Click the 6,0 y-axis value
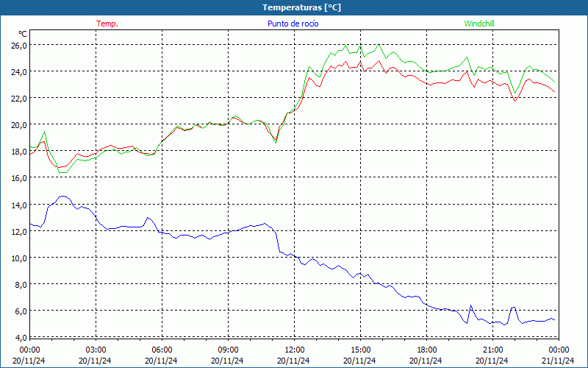The image size is (588, 368). pos(21,311)
